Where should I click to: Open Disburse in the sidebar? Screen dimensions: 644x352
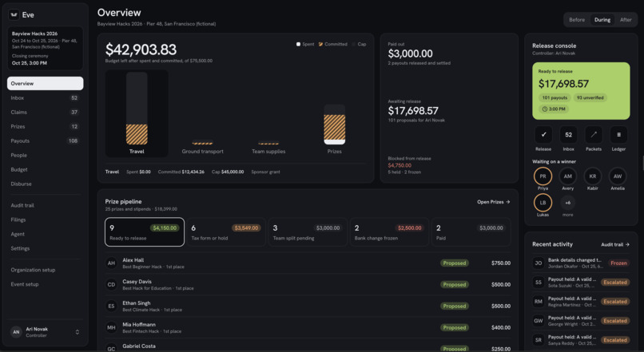[x=46, y=184]
